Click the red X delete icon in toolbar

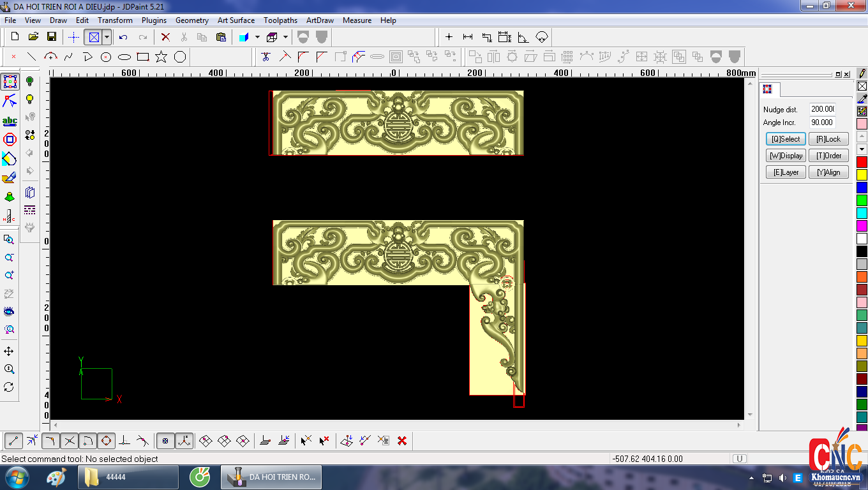(165, 37)
